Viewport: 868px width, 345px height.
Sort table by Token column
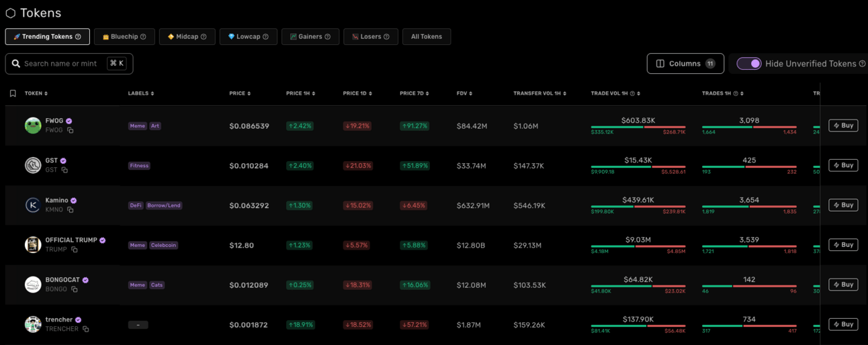click(36, 93)
